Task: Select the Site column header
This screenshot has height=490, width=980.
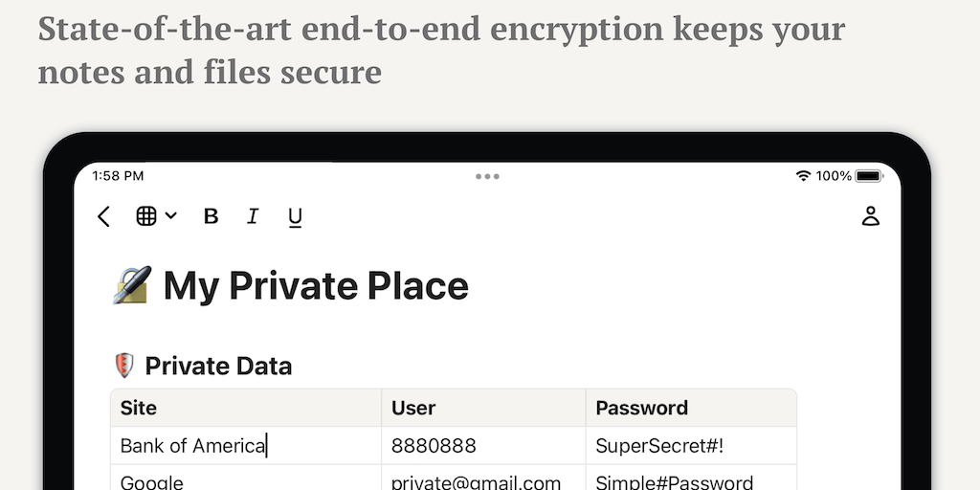Action: point(139,408)
